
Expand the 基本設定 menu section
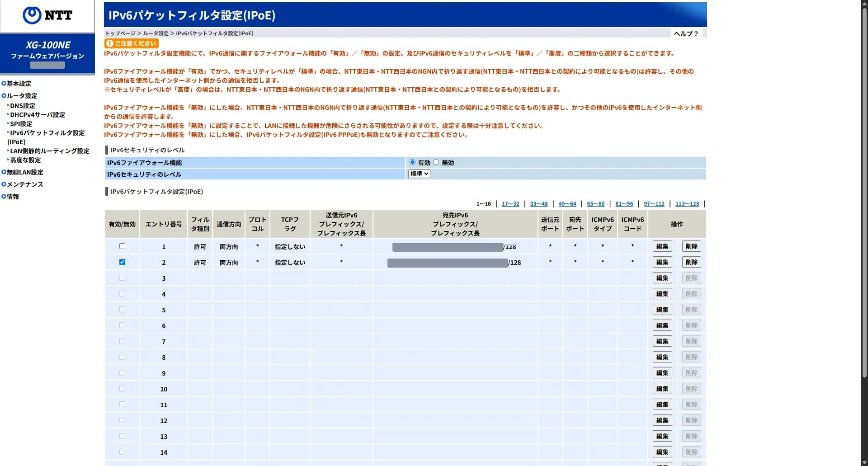tap(19, 84)
